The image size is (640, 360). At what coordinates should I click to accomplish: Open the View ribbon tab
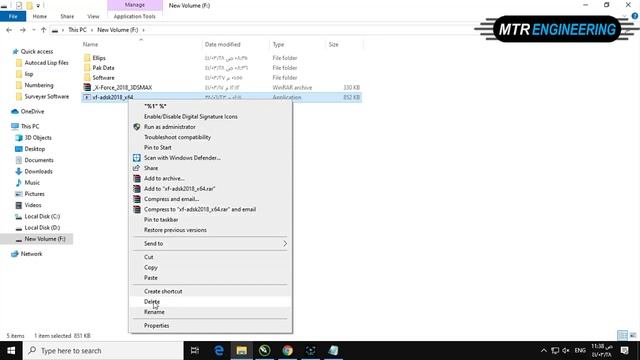[93, 16]
